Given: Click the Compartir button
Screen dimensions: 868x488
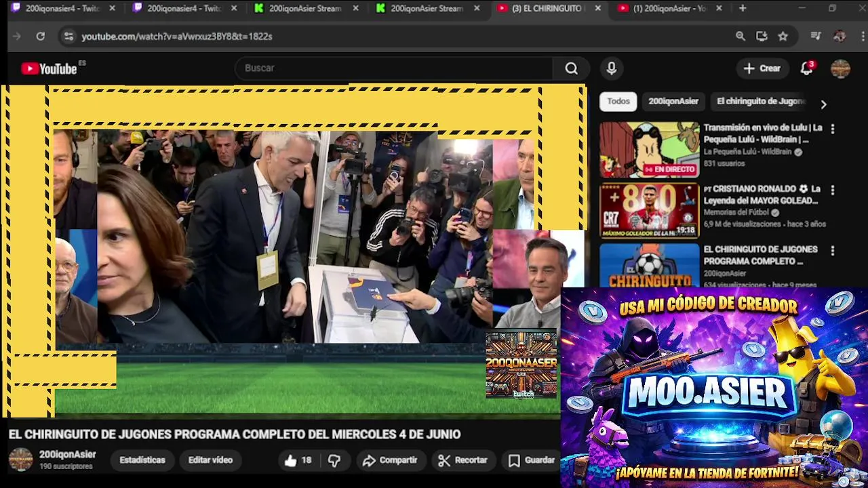Looking at the screenshot, I should pos(390,460).
